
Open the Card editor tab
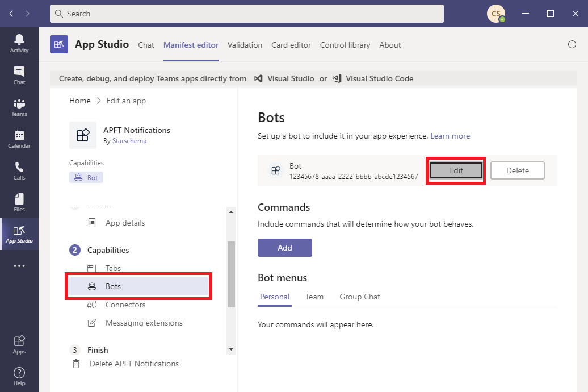click(291, 45)
